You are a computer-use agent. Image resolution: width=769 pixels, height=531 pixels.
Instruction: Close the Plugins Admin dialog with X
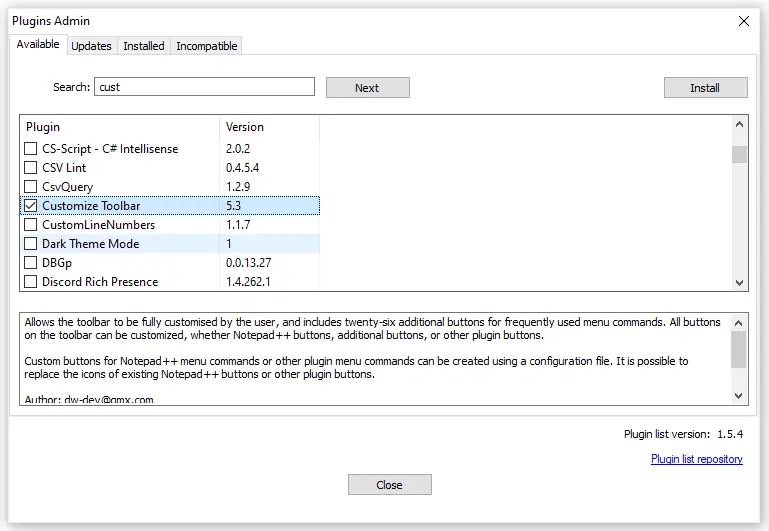(x=743, y=21)
